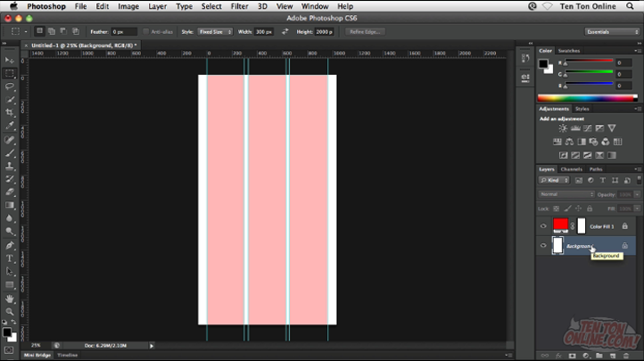Click Delete layer trash icon
The height and width of the screenshot is (361, 644).
tap(626, 356)
